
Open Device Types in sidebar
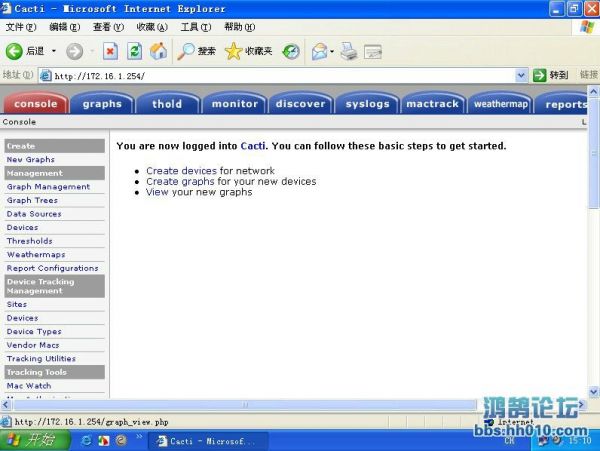(34, 332)
